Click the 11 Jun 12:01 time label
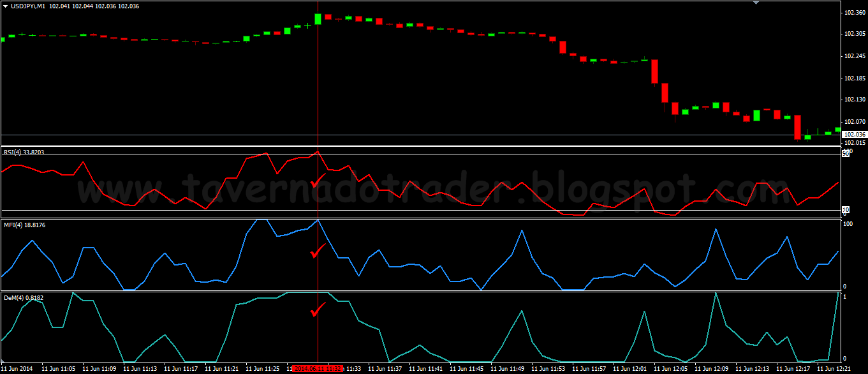This screenshot has height=374, width=868. tap(629, 369)
